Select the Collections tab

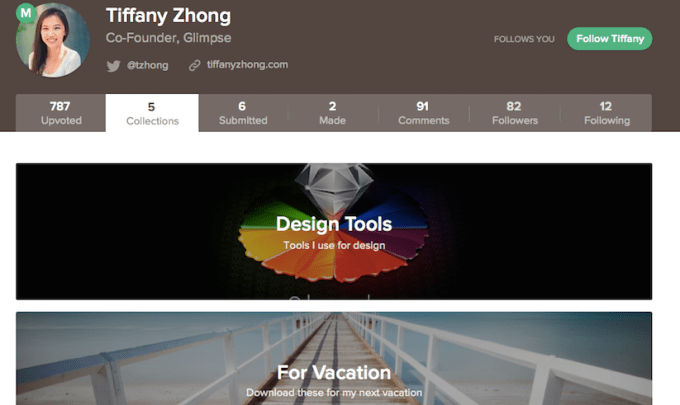(x=152, y=113)
